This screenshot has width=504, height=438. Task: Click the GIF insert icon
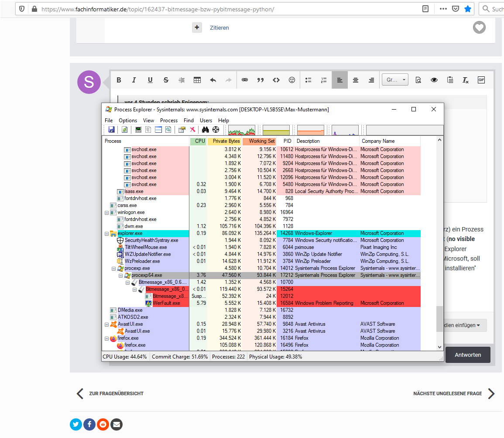pyautogui.click(x=481, y=80)
